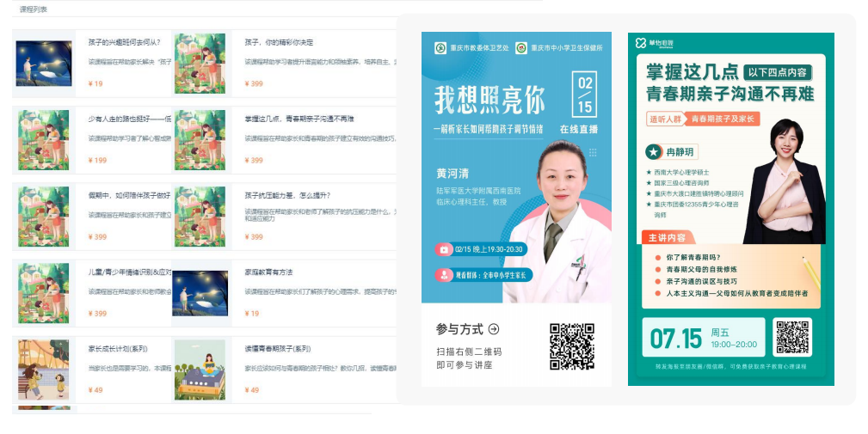Click the dots grid icon on blue poster
868x434 pixels.
click(593, 152)
